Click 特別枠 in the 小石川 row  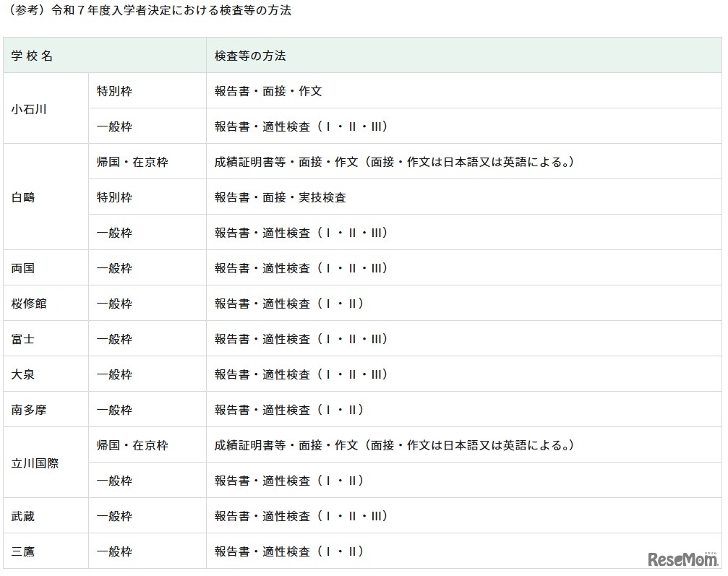coord(108,90)
